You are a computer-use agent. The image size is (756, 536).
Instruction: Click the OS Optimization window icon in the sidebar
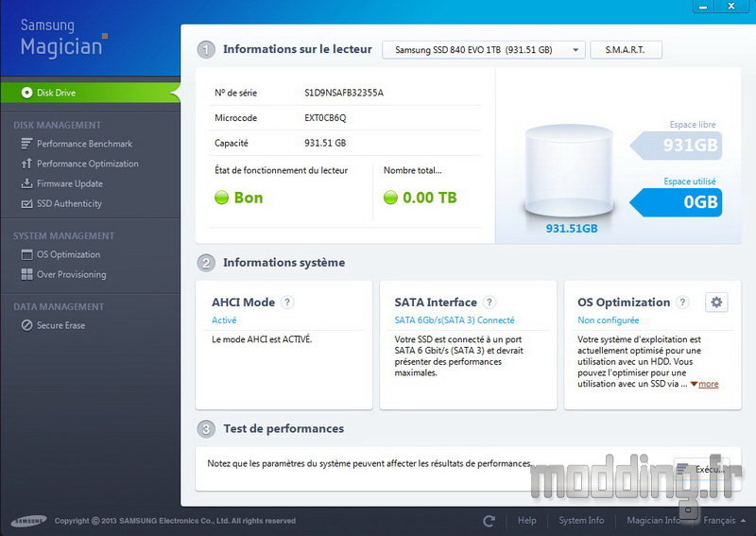(26, 254)
